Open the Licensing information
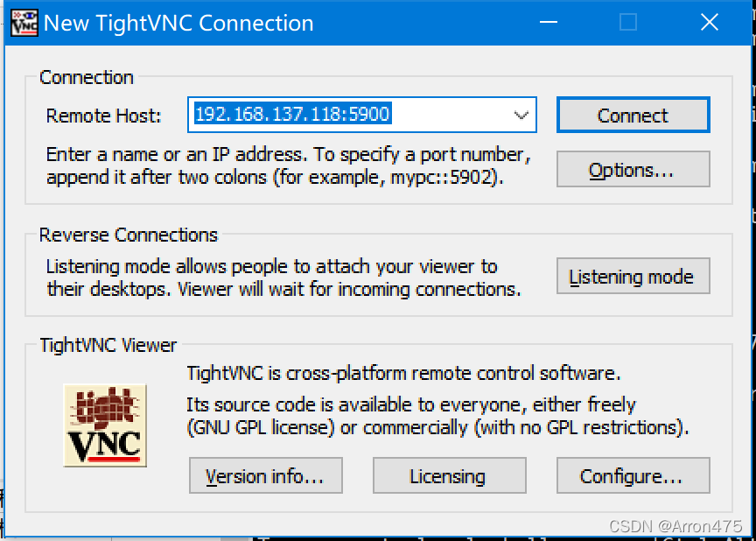Viewport: 756px width, 541px height. (x=450, y=475)
